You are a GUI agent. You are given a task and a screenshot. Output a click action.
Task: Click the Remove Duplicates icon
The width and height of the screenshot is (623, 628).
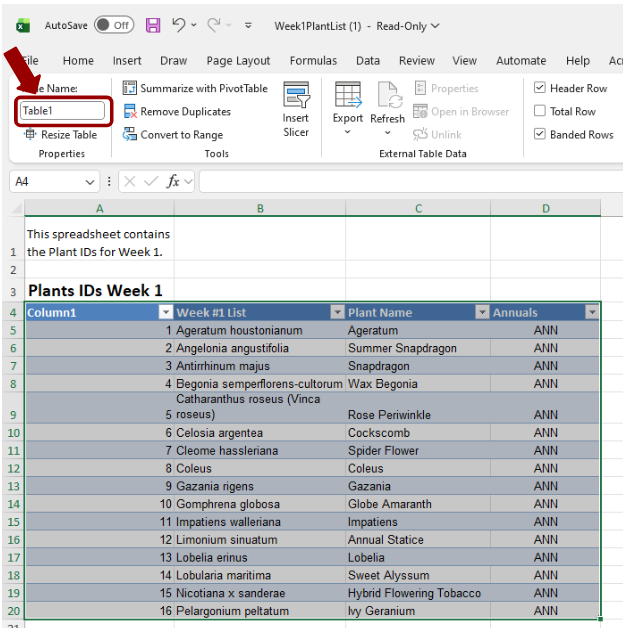(130, 111)
